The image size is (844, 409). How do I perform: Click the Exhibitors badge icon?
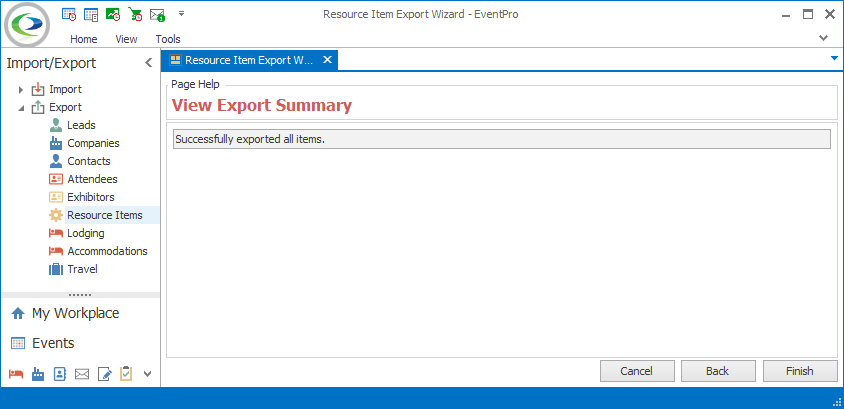(56, 197)
